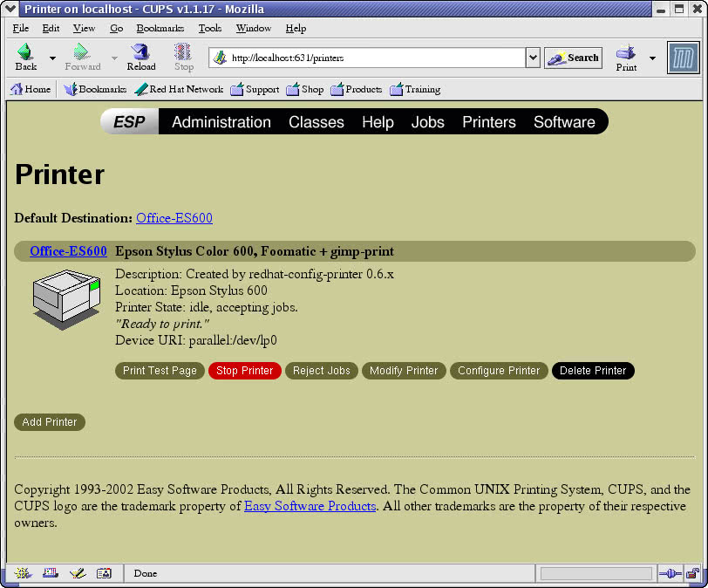
Task: Click the security padlock icon
Action: pos(692,573)
